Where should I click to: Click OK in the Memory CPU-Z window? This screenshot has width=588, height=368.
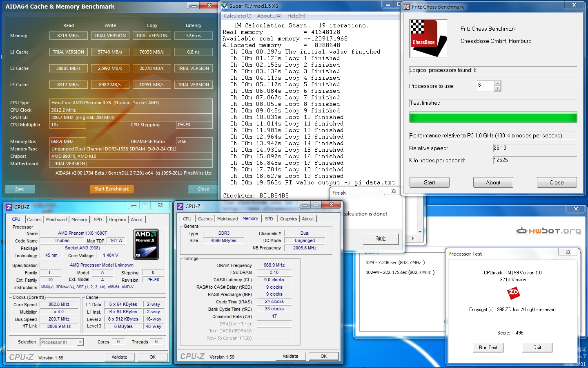pyautogui.click(x=324, y=356)
